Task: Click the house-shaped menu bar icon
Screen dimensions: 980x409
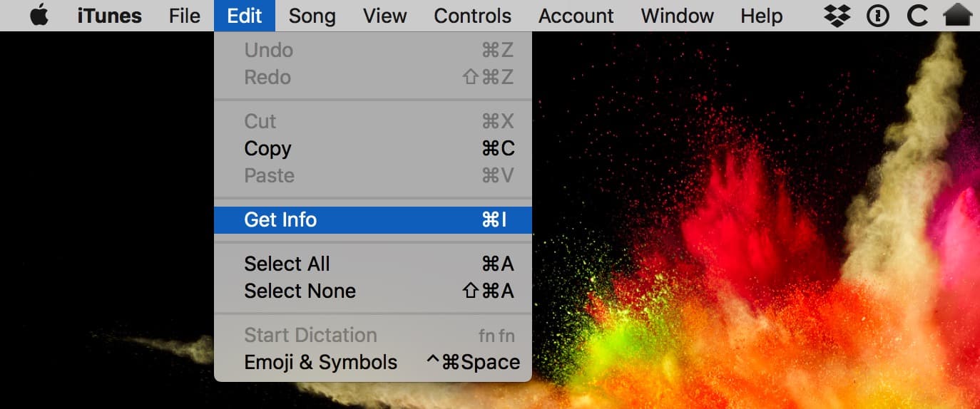Action: coord(958,16)
